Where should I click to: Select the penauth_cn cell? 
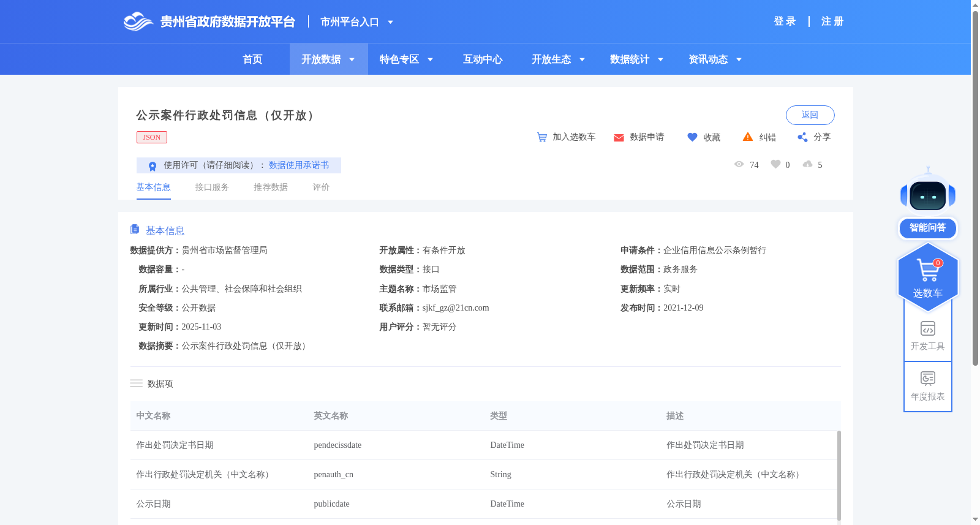click(333, 475)
